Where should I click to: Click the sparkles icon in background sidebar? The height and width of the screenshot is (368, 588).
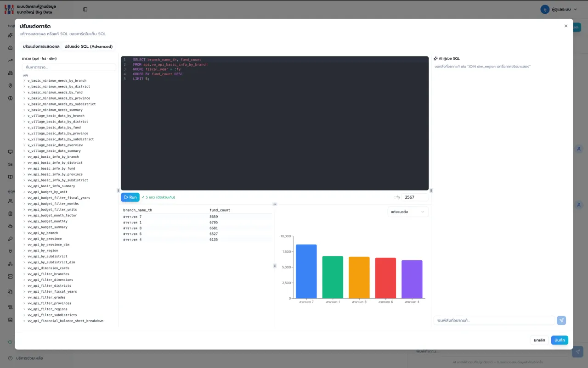pyautogui.click(x=11, y=35)
